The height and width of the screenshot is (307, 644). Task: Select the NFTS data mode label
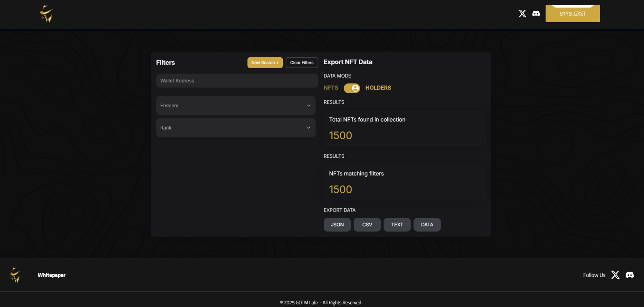pos(331,88)
